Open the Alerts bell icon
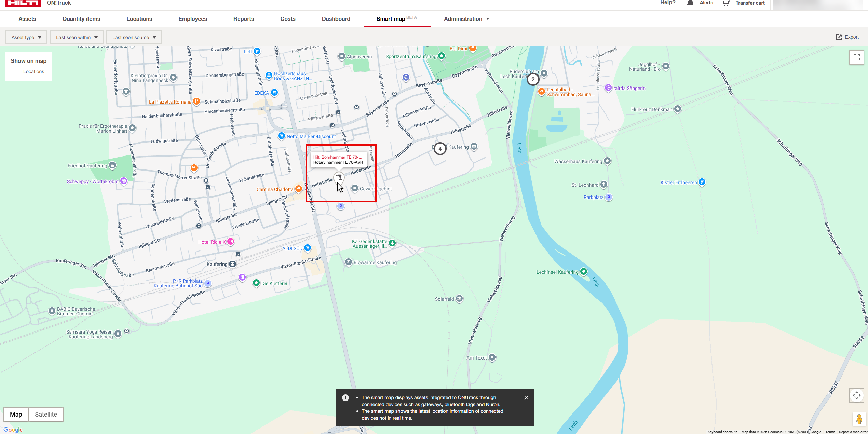 tap(690, 3)
